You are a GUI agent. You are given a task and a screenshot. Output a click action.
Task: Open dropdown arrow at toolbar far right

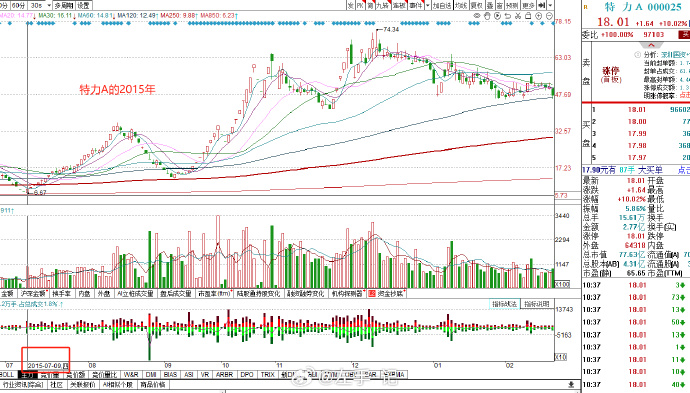coord(551,5)
